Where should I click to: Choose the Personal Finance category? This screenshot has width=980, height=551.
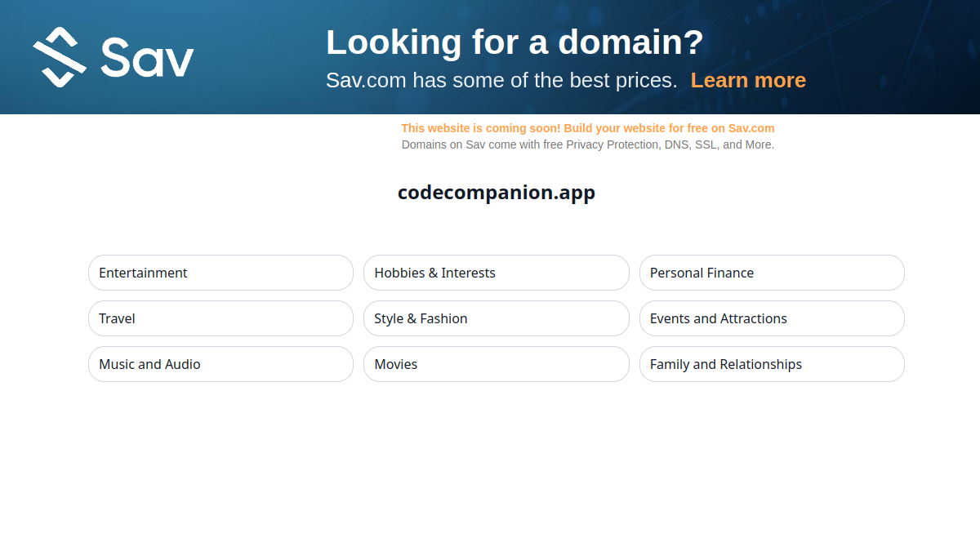(x=772, y=273)
